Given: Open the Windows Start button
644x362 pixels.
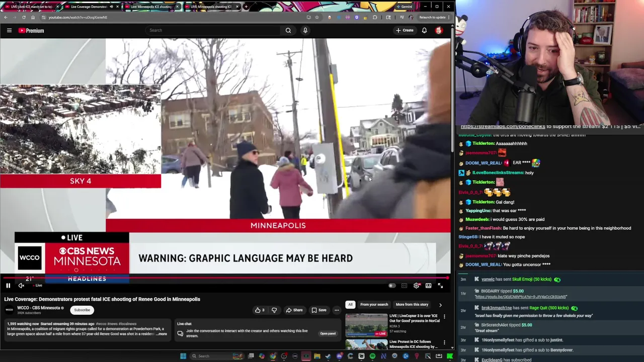Looking at the screenshot, I should coord(183,356).
